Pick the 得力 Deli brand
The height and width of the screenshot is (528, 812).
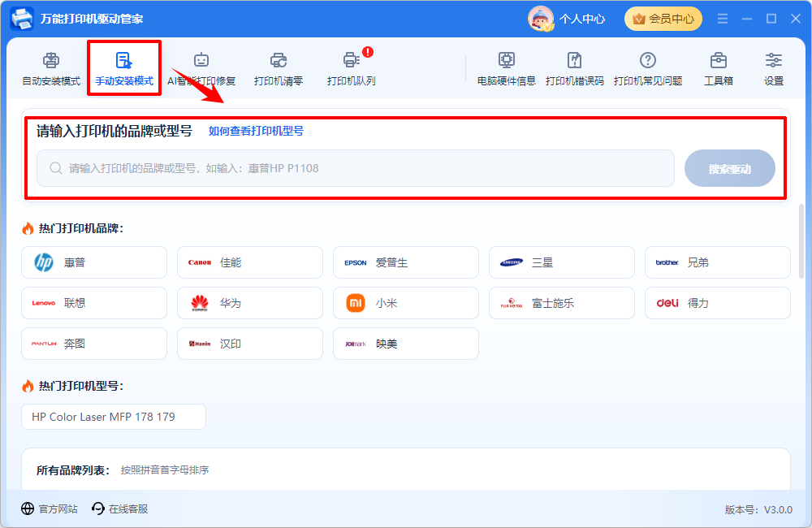point(718,303)
